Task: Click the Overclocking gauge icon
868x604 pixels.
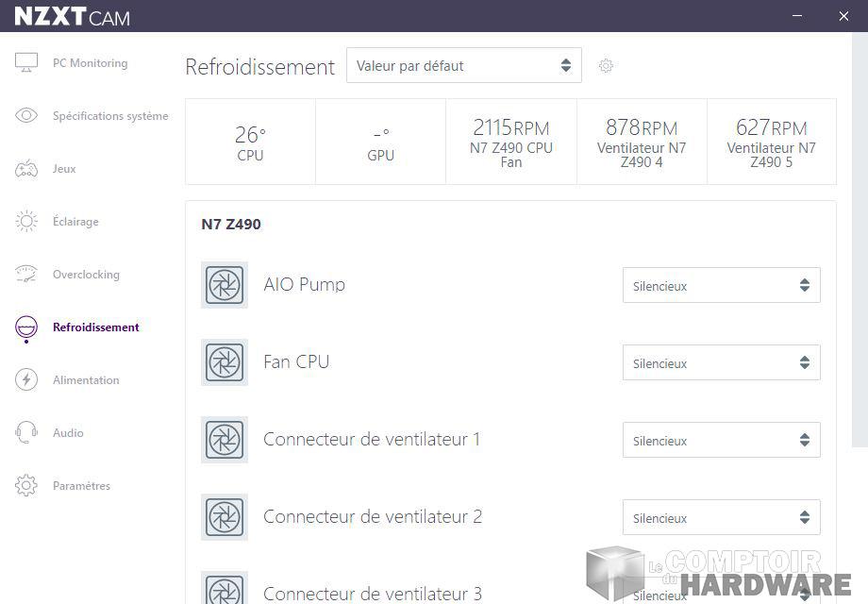Action: [x=26, y=275]
